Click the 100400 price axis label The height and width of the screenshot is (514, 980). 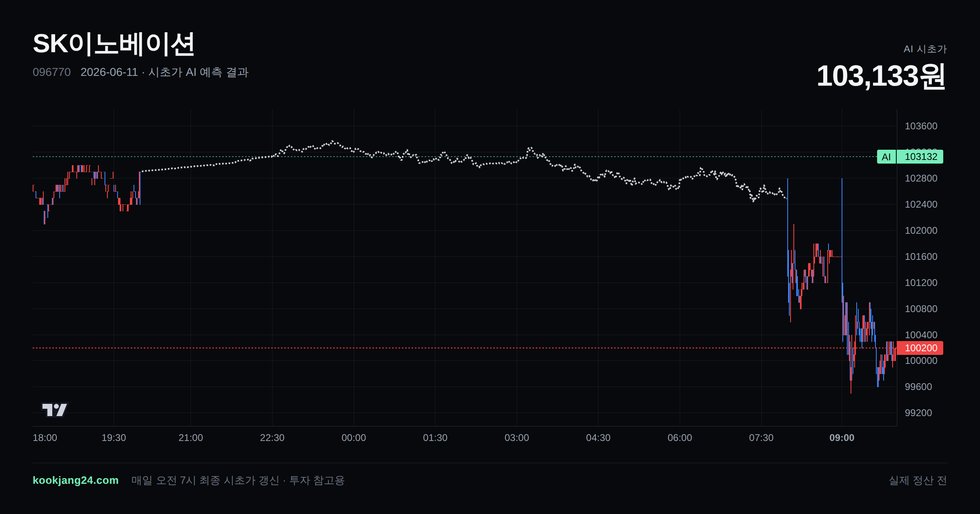click(x=921, y=335)
